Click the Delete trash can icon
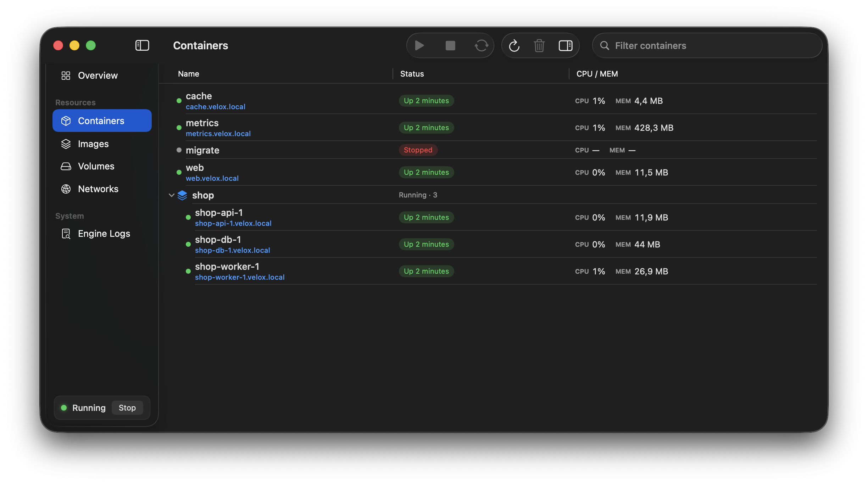Screen dimensions: 868x485 [539, 45]
